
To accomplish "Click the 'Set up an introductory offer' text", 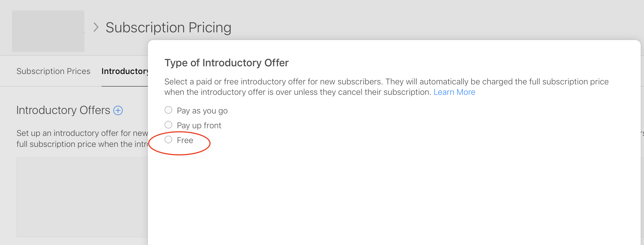I will [x=82, y=133].
